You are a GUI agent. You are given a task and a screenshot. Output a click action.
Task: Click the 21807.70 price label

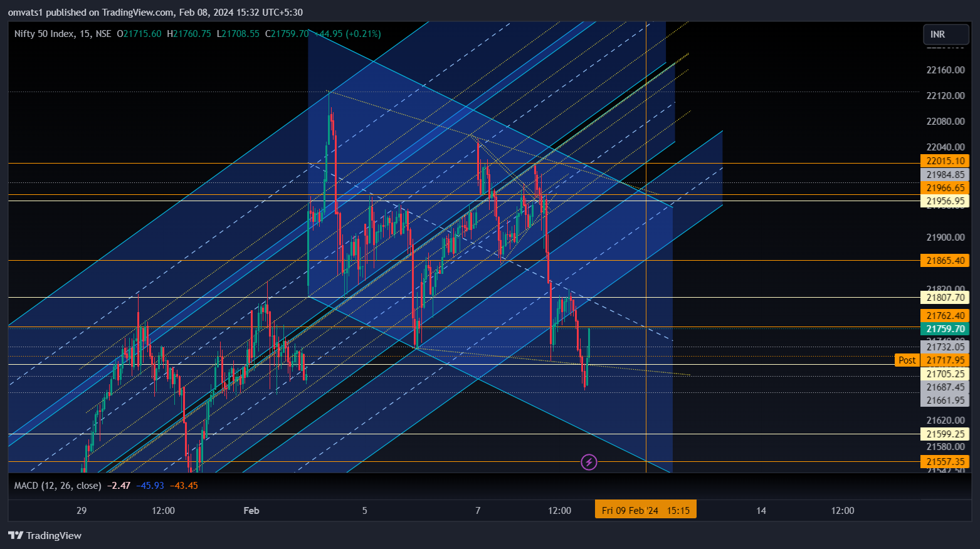(x=945, y=298)
